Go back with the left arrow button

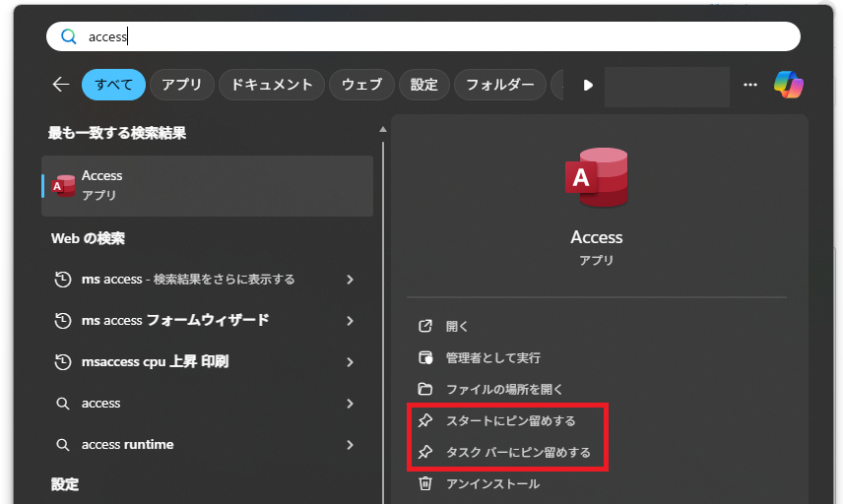click(x=61, y=85)
